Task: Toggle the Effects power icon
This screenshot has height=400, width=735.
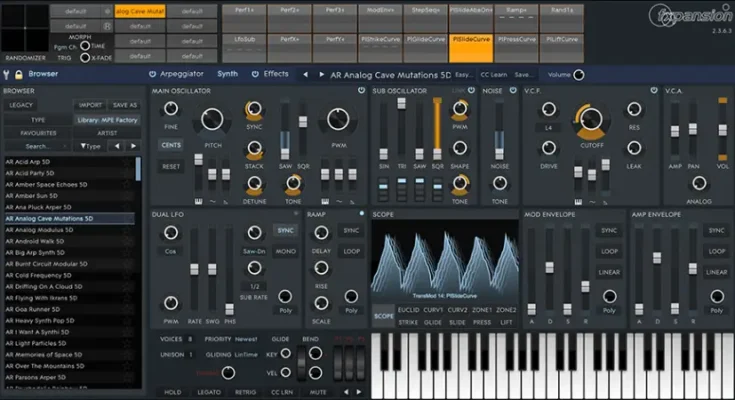Action: [x=255, y=74]
